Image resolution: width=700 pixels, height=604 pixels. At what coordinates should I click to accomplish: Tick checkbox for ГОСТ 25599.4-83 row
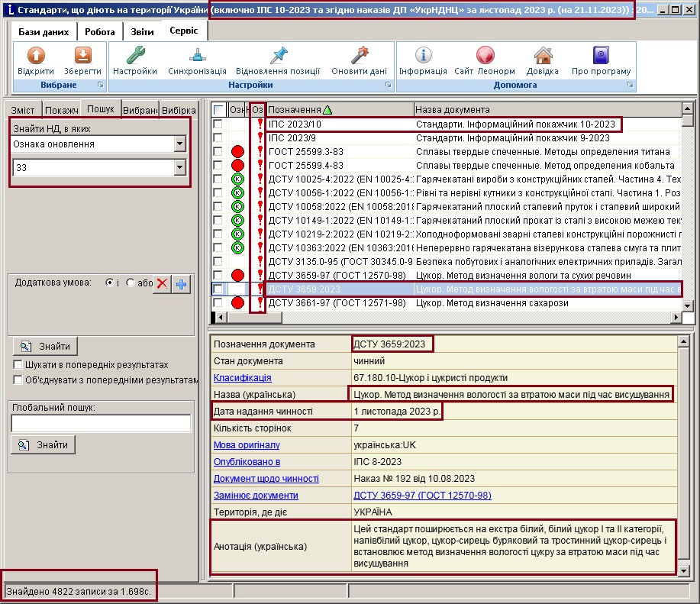coord(218,165)
